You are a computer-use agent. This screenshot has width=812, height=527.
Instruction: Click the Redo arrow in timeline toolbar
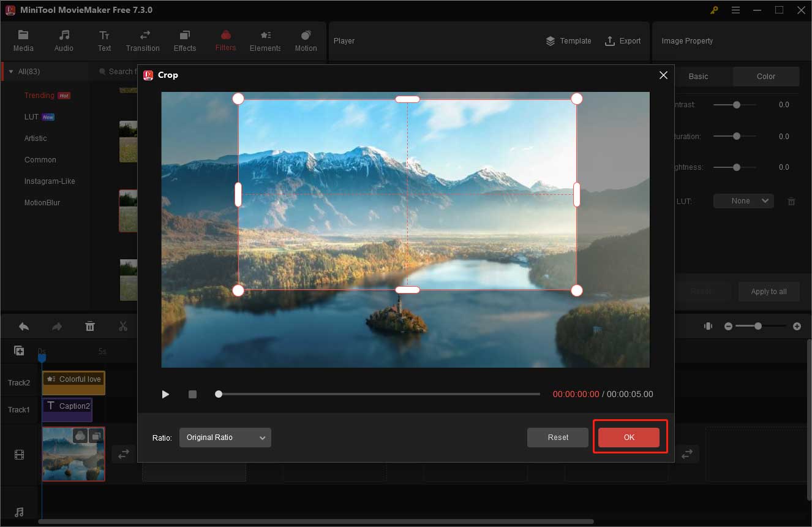pyautogui.click(x=57, y=327)
